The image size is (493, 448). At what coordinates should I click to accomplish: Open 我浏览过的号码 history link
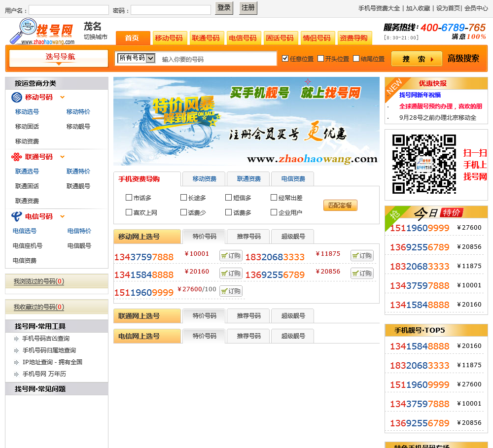[39, 281]
